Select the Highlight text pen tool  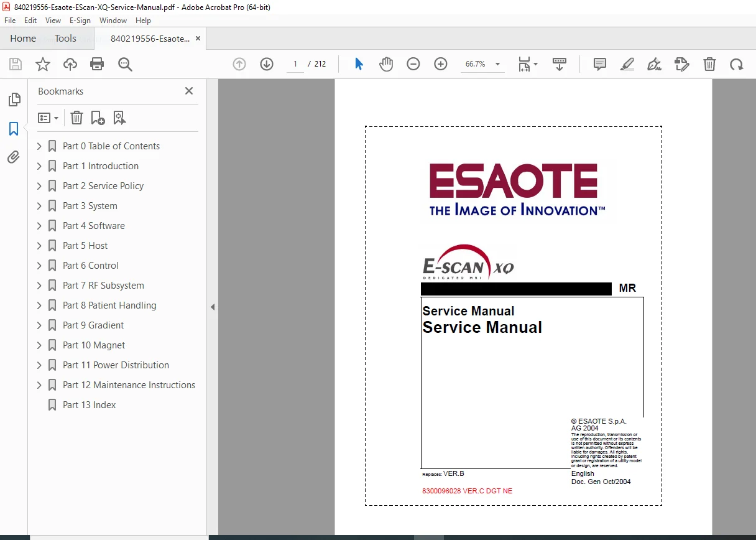(627, 64)
